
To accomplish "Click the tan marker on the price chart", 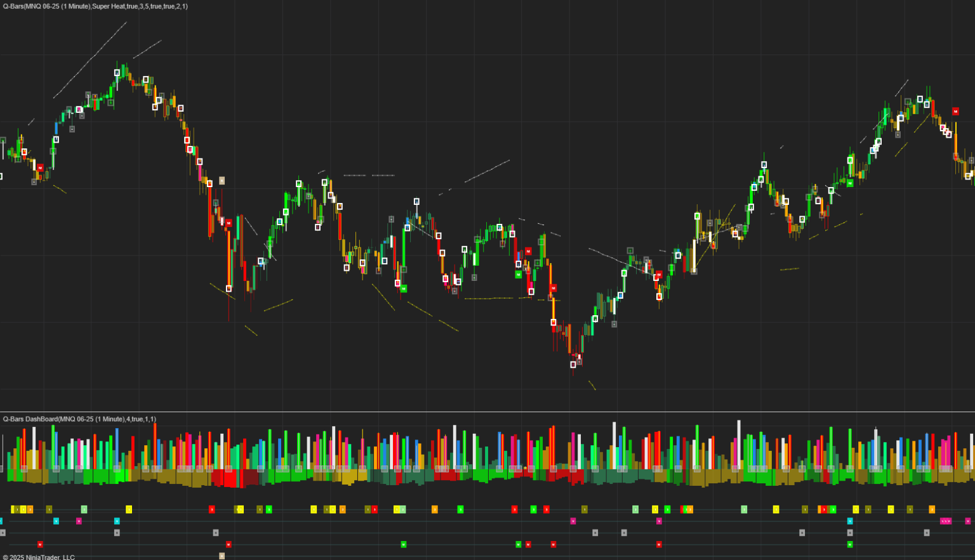I will click(222, 180).
